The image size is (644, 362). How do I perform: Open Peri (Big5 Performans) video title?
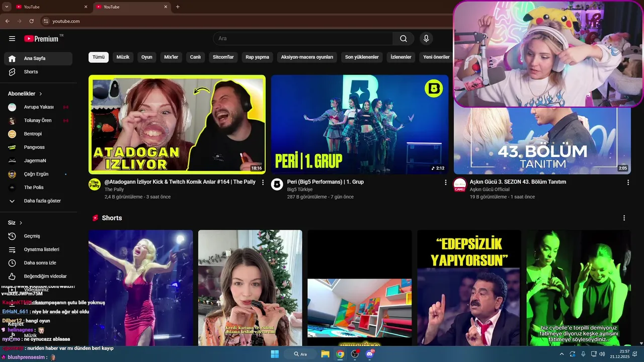pos(326,182)
